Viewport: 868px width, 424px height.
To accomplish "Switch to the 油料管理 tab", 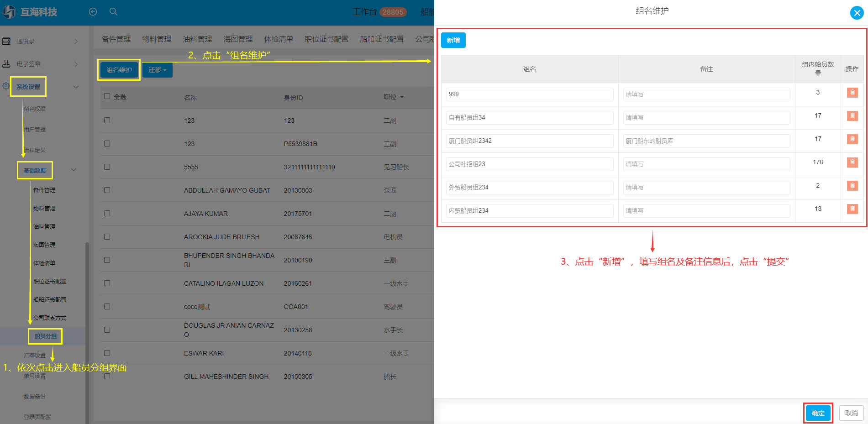I will click(197, 39).
